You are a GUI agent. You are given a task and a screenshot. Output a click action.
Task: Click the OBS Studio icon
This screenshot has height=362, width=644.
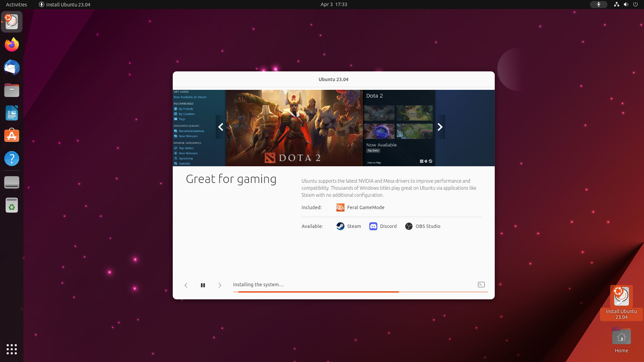point(409,226)
